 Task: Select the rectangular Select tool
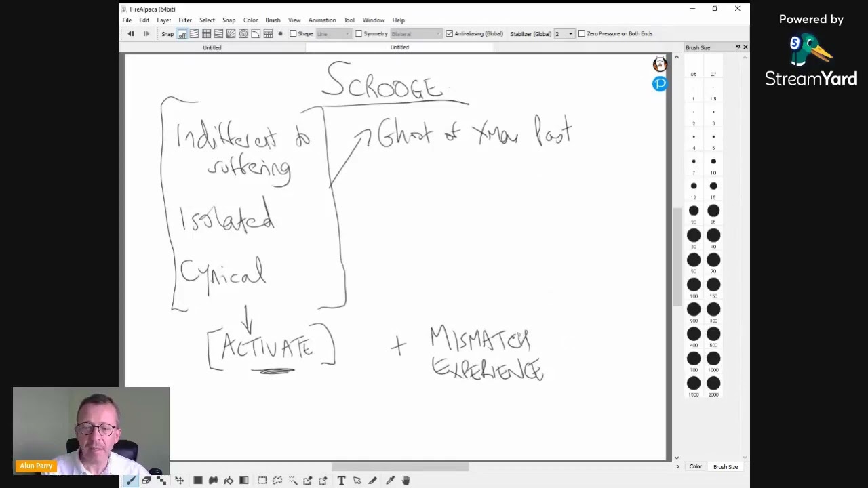262,480
